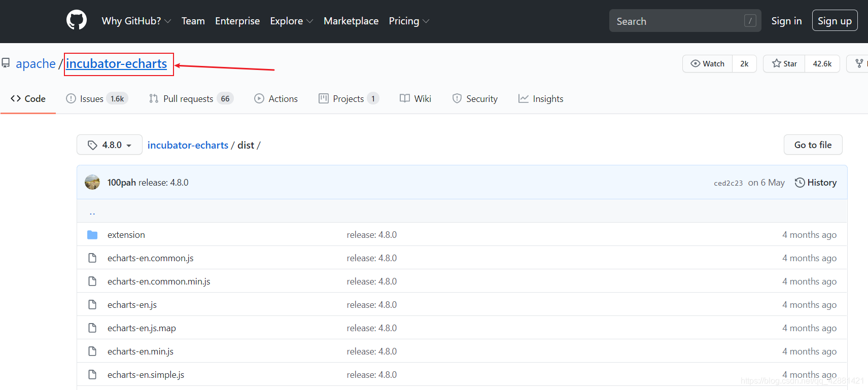Open echarts-en.common.js file
The image size is (868, 390).
point(151,258)
